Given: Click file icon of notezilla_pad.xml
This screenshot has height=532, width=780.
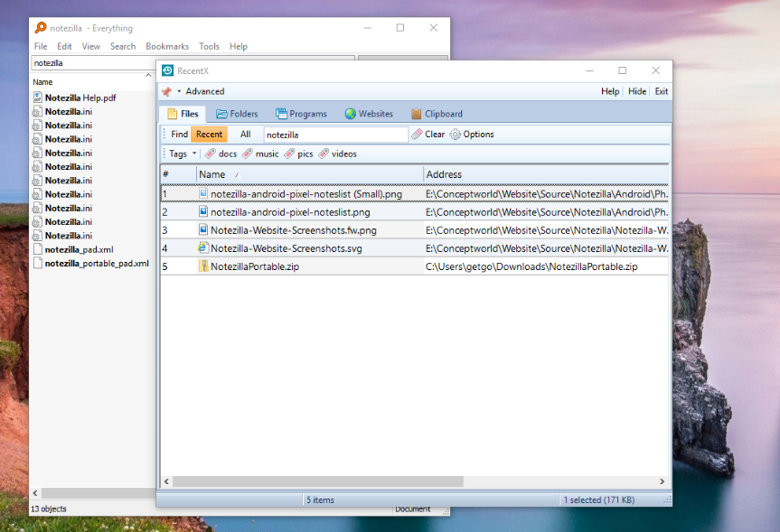Looking at the screenshot, I should pos(37,249).
